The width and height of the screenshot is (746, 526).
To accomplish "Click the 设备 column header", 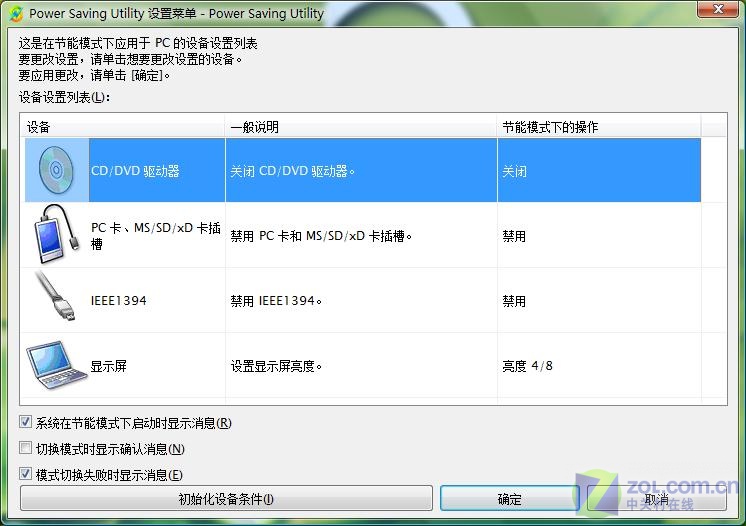I will [123, 127].
